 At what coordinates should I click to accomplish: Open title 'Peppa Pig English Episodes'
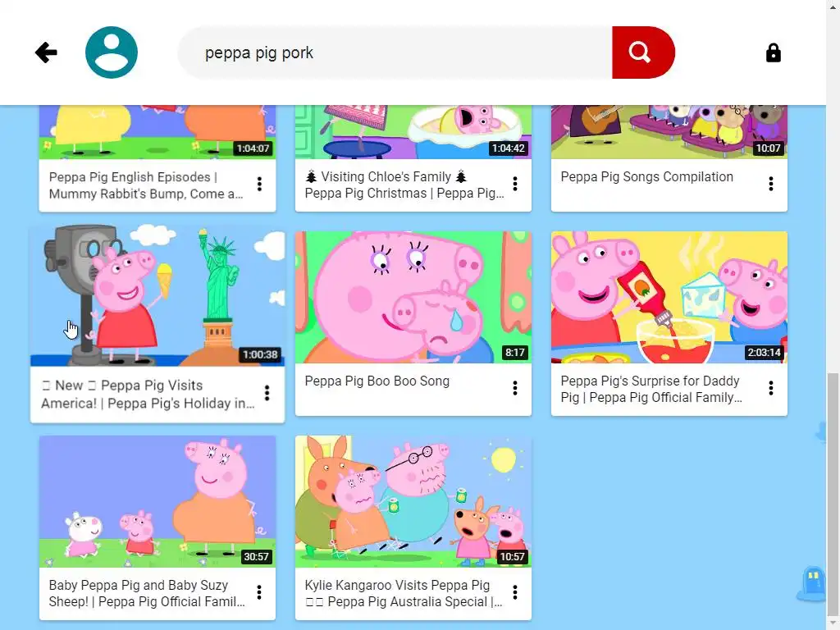tap(146, 185)
